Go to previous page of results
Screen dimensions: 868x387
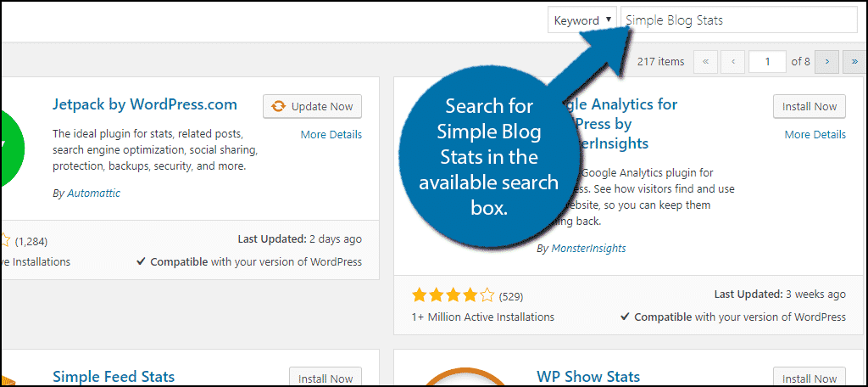pos(733,62)
